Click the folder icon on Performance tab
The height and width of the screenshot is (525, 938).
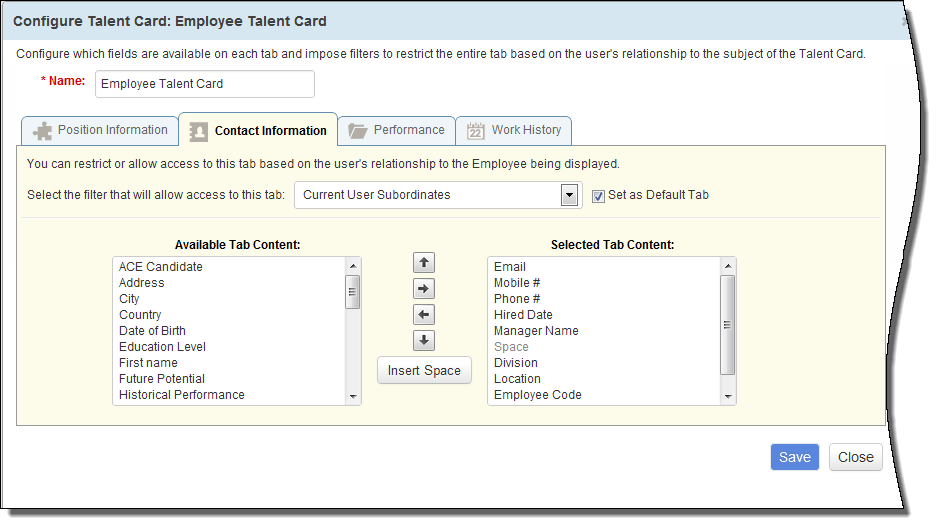357,131
